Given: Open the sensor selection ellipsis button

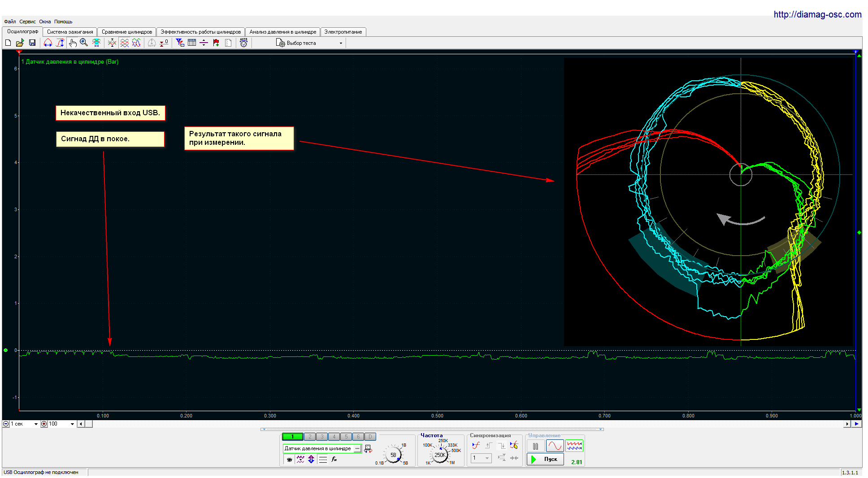Looking at the screenshot, I should [357, 448].
